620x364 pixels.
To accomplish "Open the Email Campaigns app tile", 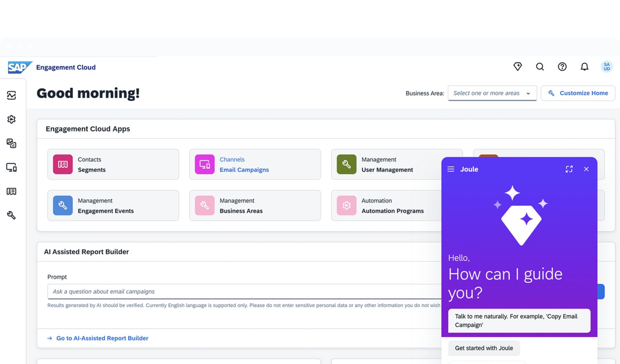I will coord(255,164).
